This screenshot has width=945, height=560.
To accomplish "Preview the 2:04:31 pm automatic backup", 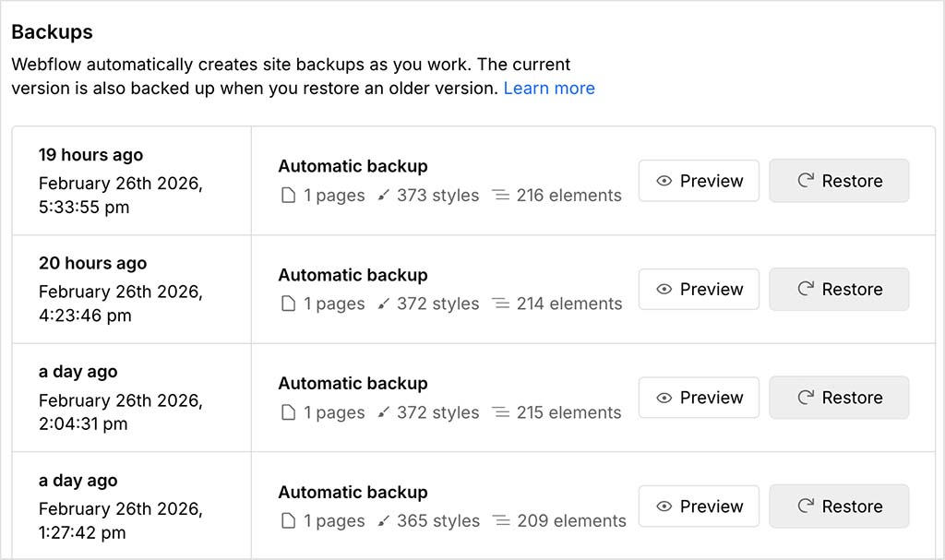I will (x=699, y=398).
